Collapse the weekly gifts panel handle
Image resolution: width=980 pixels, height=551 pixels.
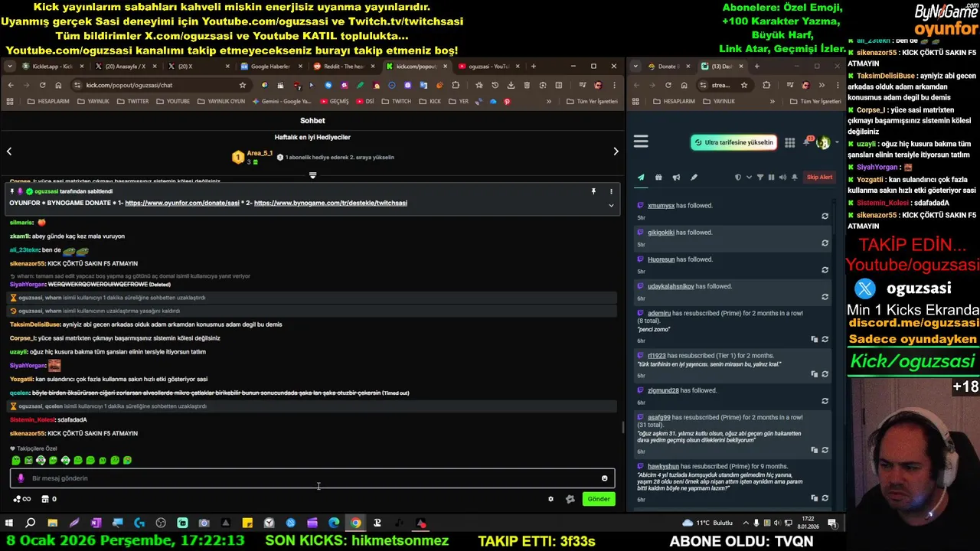click(312, 175)
